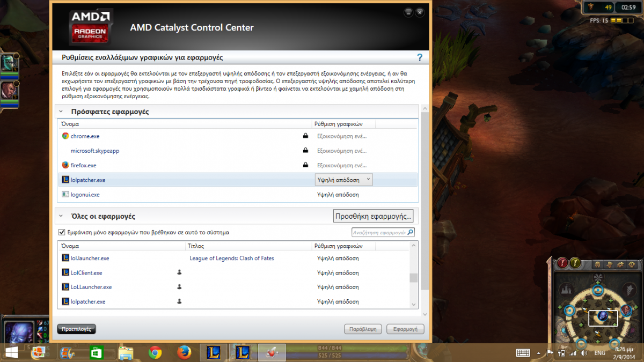This screenshot has width=644, height=362.
Task: Select LolClient.exe row text
Action: [86, 272]
